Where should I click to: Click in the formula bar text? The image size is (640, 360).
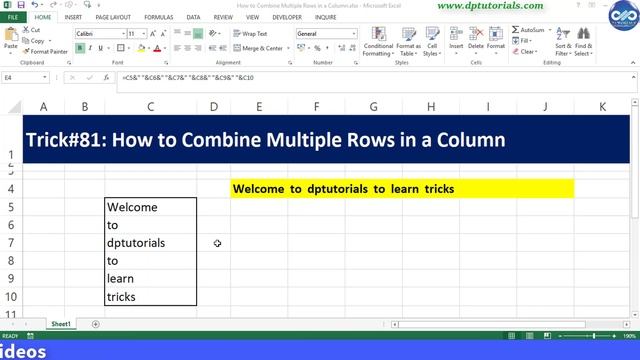point(188,78)
